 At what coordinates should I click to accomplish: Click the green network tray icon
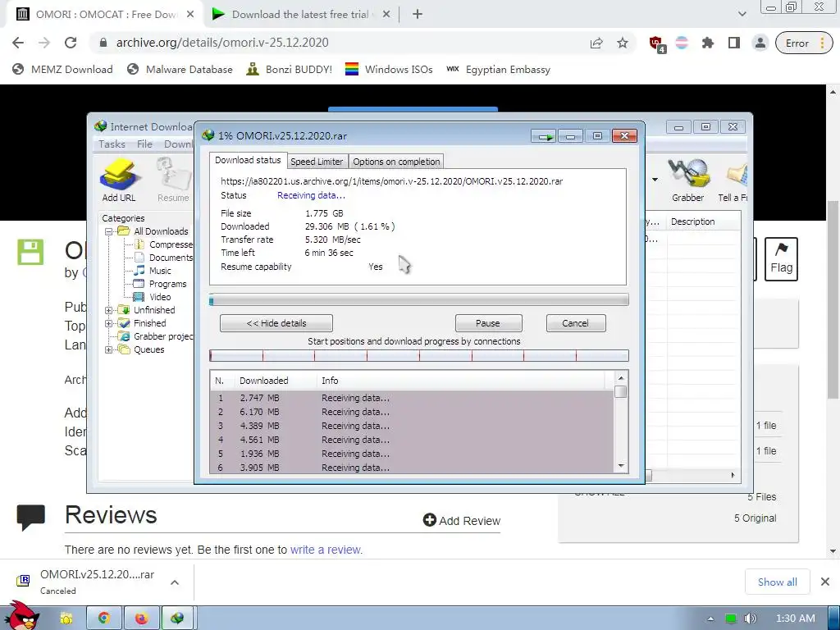coord(730,619)
